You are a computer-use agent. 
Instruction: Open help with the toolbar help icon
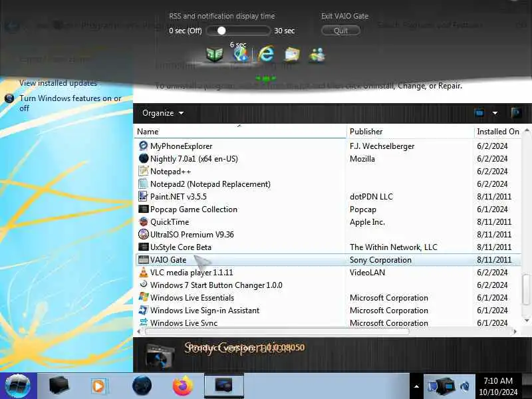pyautogui.click(x=516, y=112)
